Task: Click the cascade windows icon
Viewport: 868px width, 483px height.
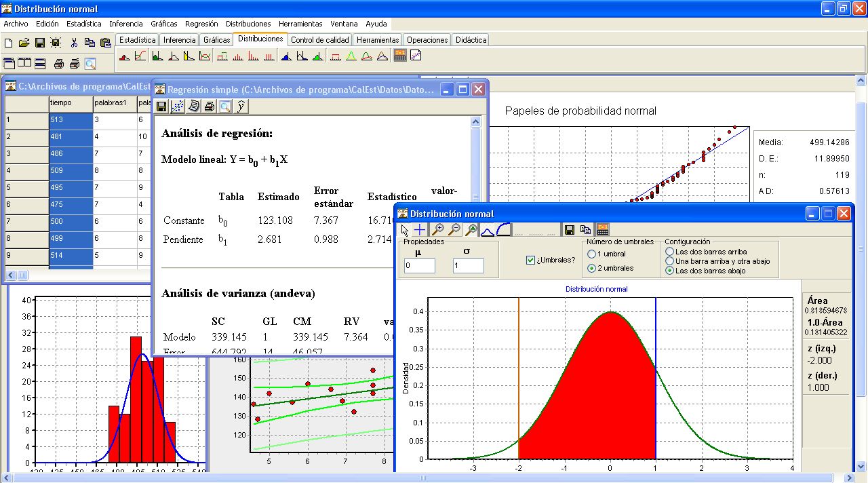Action: coord(9,64)
